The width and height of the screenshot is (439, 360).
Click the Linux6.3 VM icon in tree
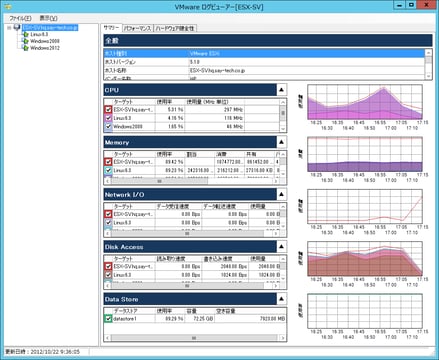pos(25,34)
